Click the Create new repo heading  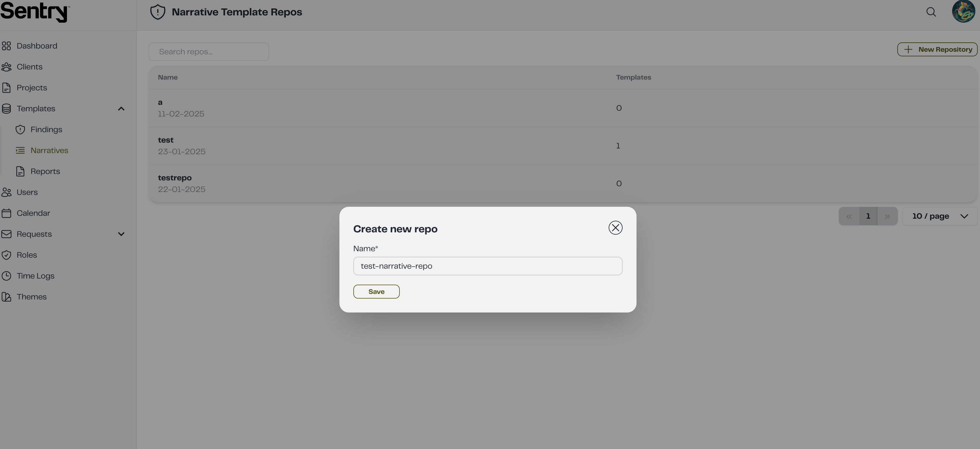pos(395,229)
